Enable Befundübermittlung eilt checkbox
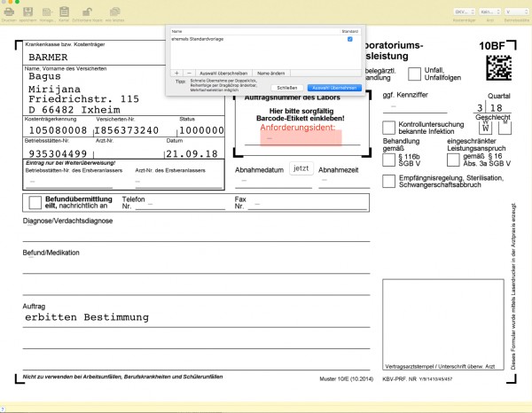Screen dimensions: 532x413 [x=35, y=202]
